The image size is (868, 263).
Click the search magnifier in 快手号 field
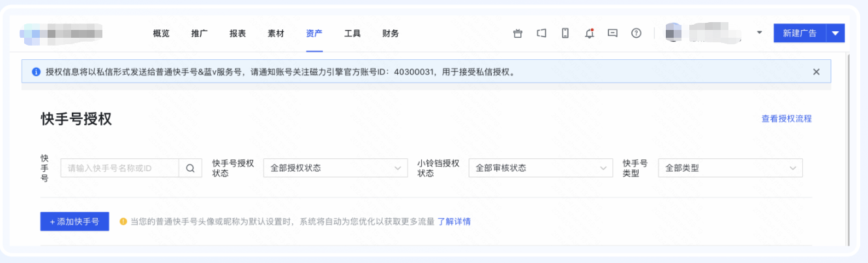click(190, 168)
